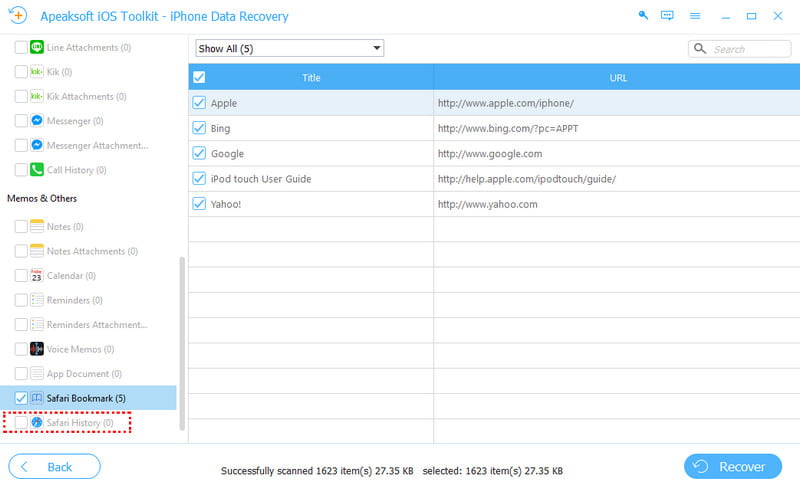Click the "iPod touch User Guide" title

click(261, 179)
